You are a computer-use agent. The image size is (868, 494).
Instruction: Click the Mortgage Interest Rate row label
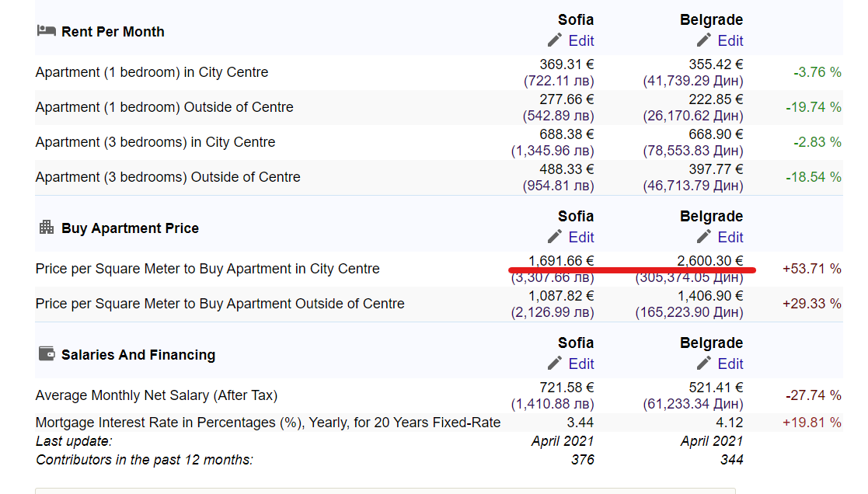tap(268, 423)
